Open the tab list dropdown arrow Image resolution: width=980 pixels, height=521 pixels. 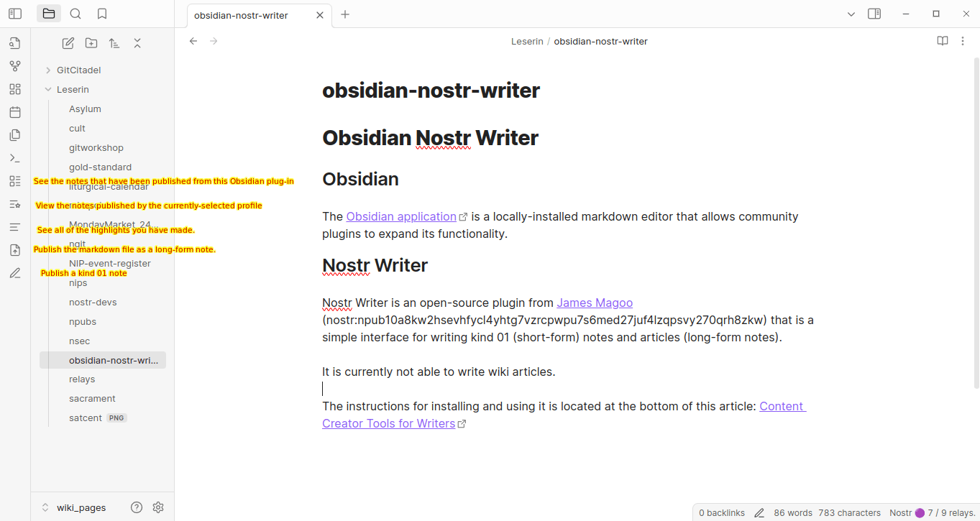coord(851,14)
